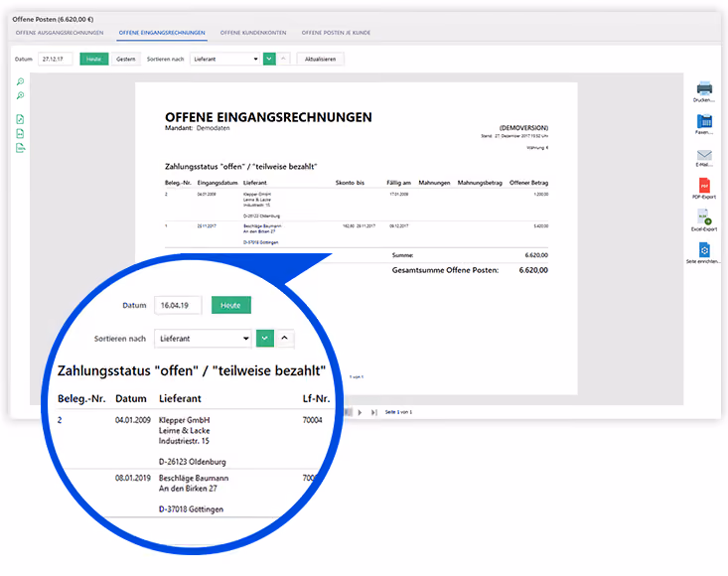Viewport: 728px width, 576px height.
Task: Open the Offene Posten je Kunde tab
Action: click(336, 33)
